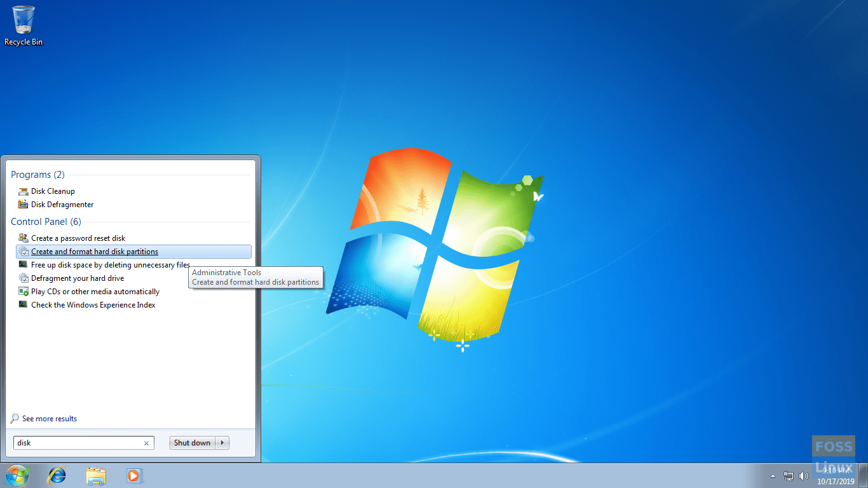Screen dimensions: 868x488
Task: Click the See more results link
Action: pos(49,418)
